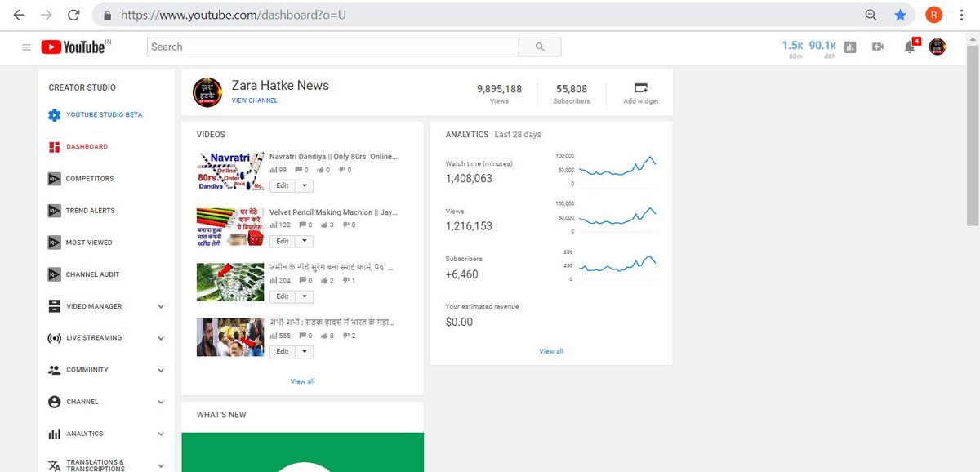Click the bookmark star in address bar
980x472 pixels.
coord(899,15)
